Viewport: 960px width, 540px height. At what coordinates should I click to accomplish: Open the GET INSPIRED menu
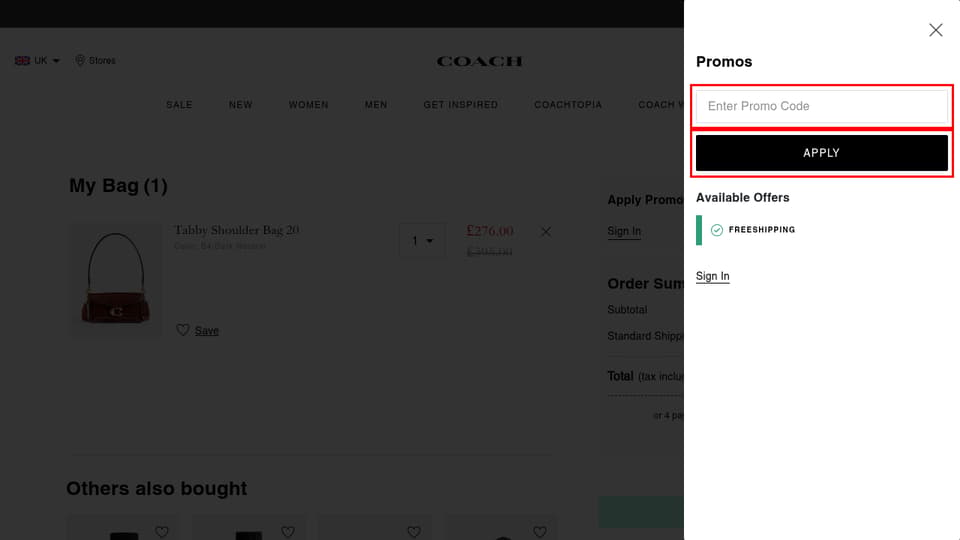coord(460,105)
